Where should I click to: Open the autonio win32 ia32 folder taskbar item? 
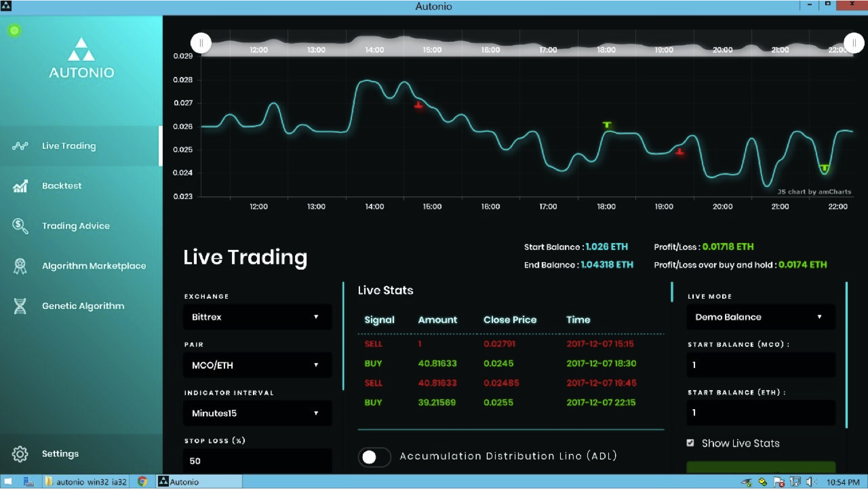87,481
